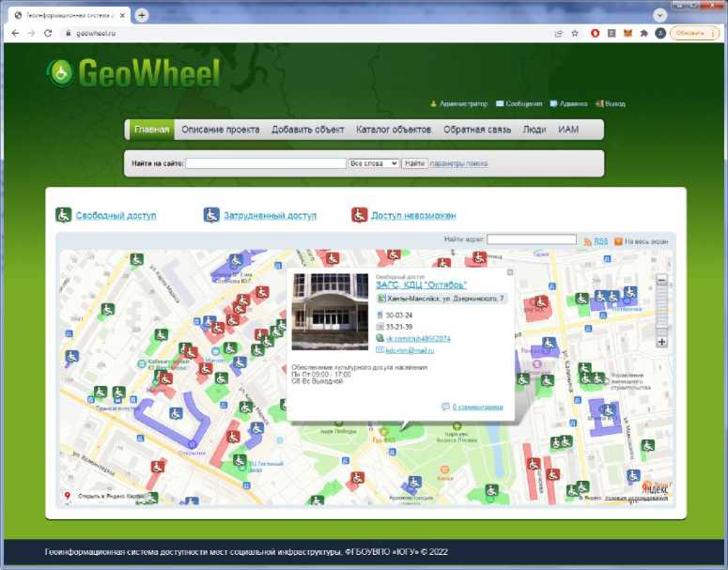Open the Люди menu item
The image size is (728, 570).
coord(534,130)
